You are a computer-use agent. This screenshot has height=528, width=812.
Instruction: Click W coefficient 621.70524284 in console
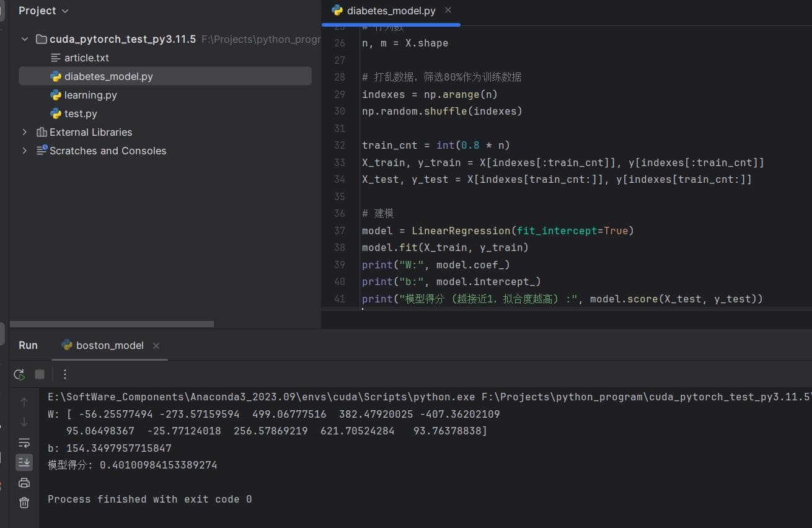coord(357,431)
